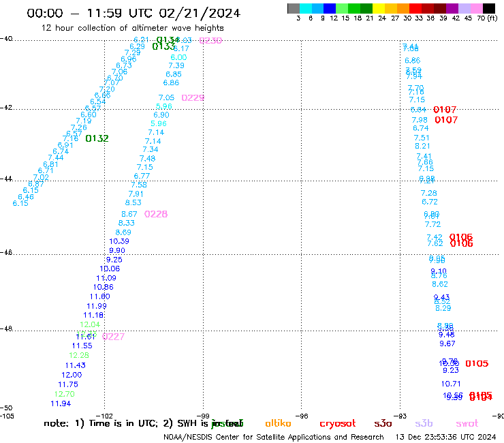
Task: Click the wave height value 9.67
Action: pyautogui.click(x=447, y=344)
